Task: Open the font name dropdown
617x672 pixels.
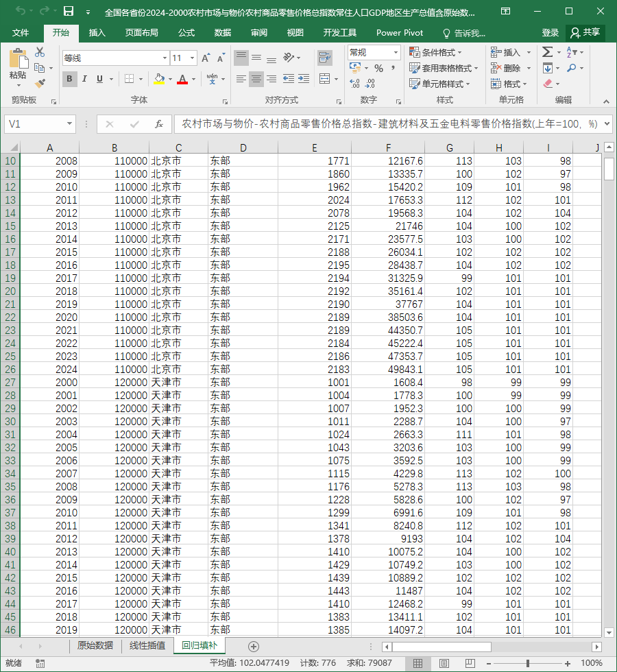Action: [165, 58]
